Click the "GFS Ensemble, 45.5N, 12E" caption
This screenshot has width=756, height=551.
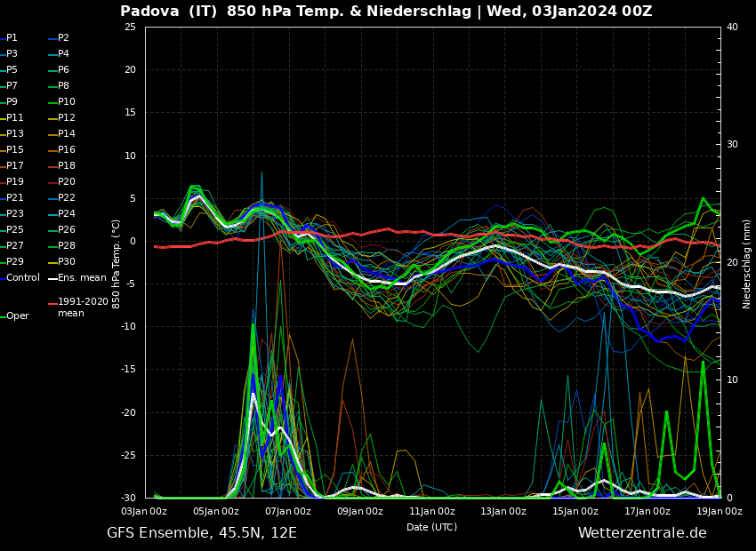pyautogui.click(x=202, y=532)
